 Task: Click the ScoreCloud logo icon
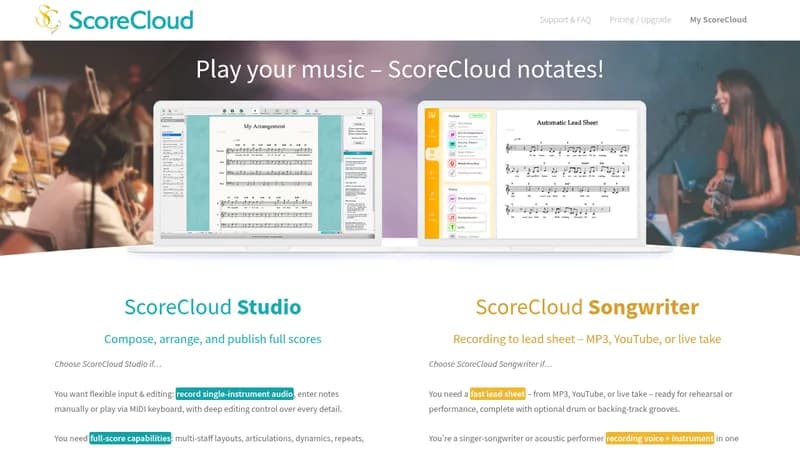(x=48, y=19)
